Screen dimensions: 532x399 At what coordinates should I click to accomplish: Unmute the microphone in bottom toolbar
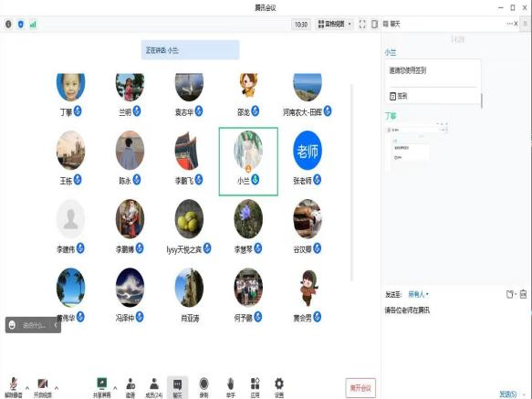click(x=13, y=387)
